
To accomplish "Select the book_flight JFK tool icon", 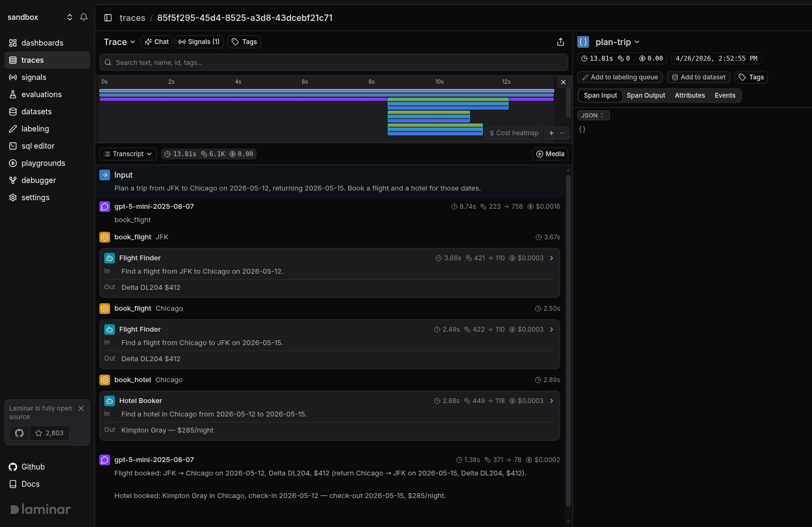I will (105, 237).
